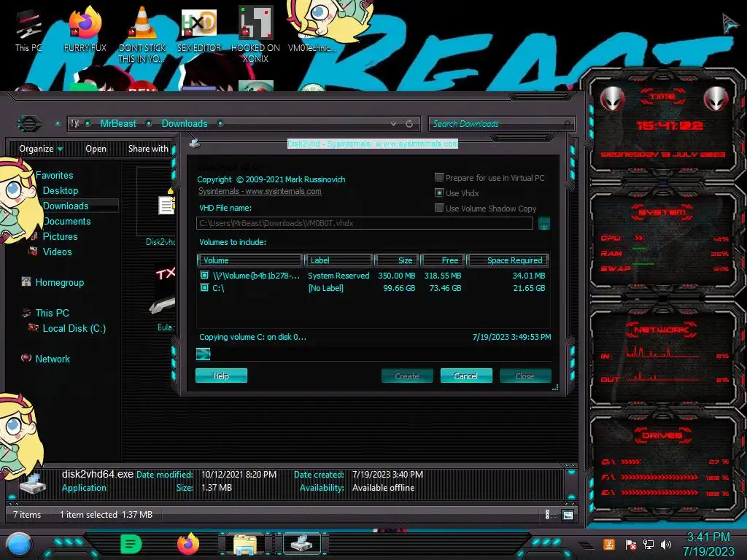Switch Explorer to large icons view
747x560 pixels.
tap(568, 515)
